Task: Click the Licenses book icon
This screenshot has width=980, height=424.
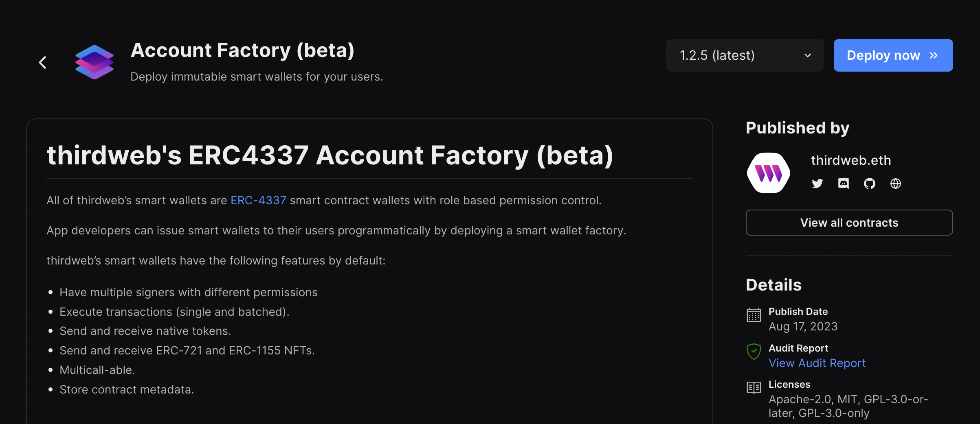Action: [x=754, y=387]
